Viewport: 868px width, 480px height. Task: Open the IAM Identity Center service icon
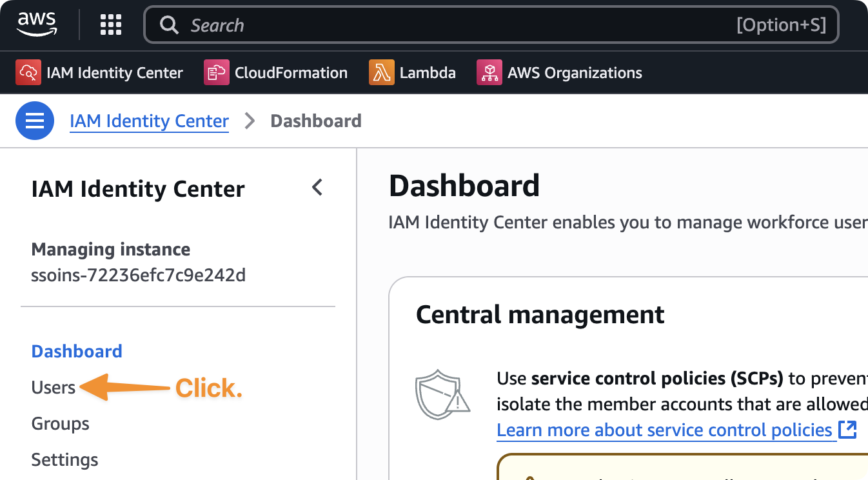[x=28, y=72]
